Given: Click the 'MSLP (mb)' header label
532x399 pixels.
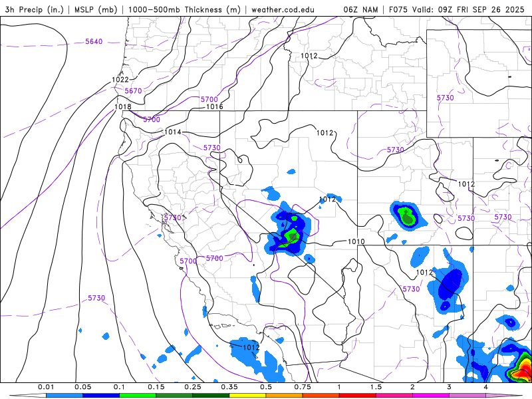Looking at the screenshot, I should point(96,9).
